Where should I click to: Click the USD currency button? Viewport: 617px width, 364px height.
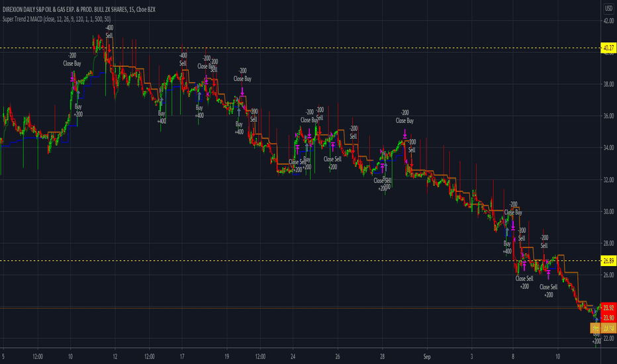pos(608,9)
